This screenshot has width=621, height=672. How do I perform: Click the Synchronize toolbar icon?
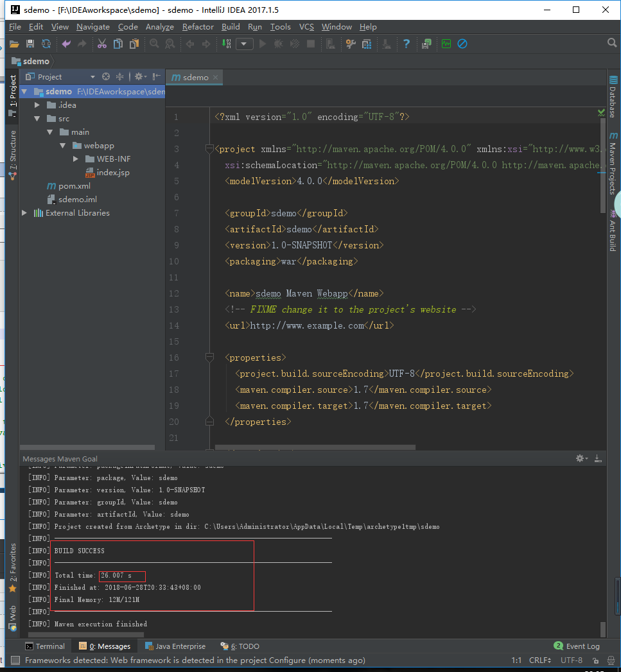(46, 44)
